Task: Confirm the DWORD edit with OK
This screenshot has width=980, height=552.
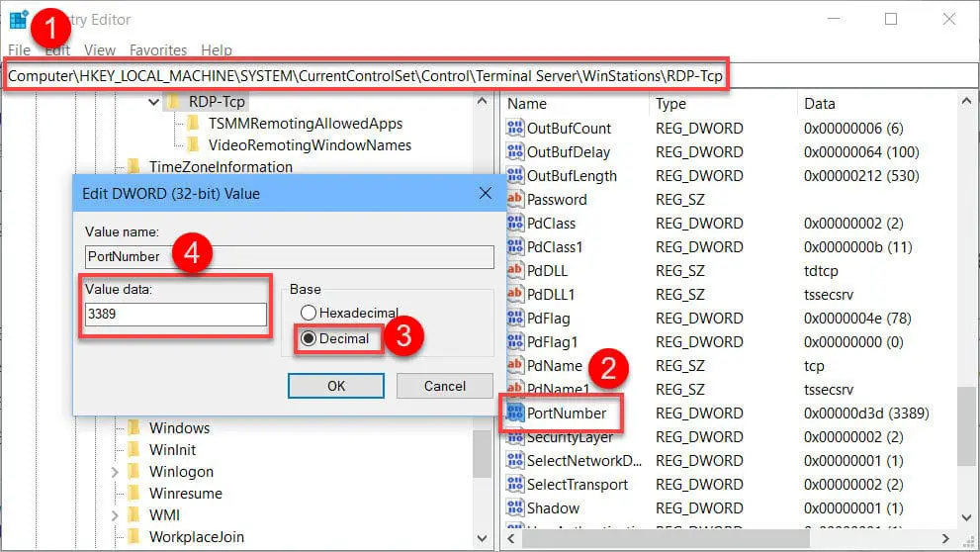Action: (336, 386)
